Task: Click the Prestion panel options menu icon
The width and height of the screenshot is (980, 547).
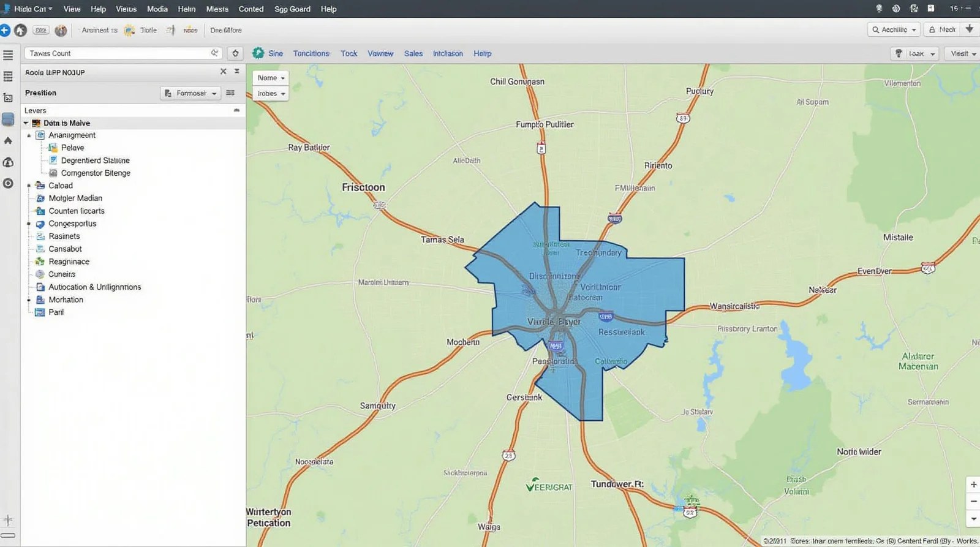Action: click(230, 93)
